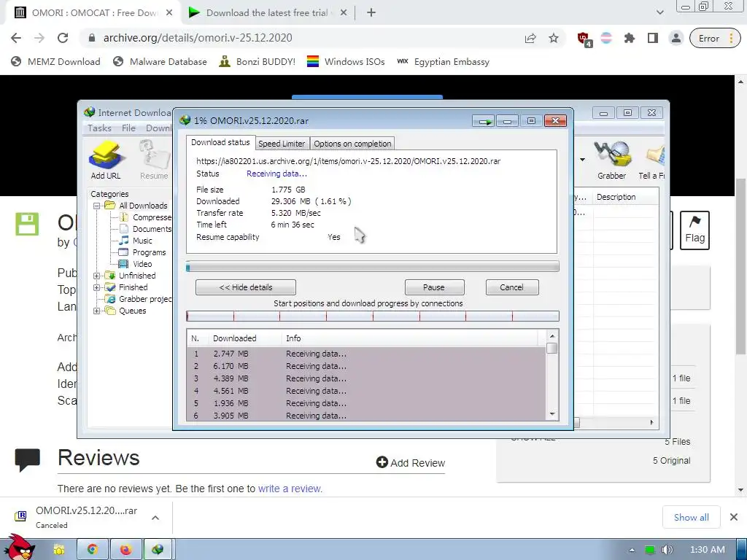Open the MEMZ Download bookmark

click(55, 62)
